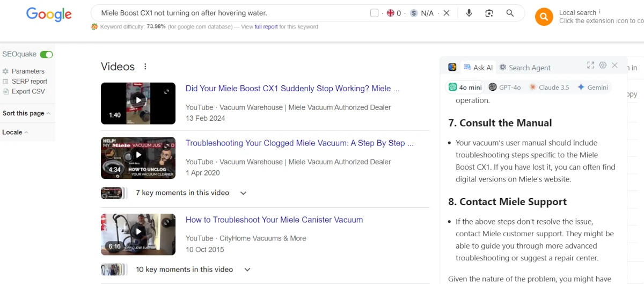
Task: Click the Local search info icon
Action: pyautogui.click(x=599, y=12)
